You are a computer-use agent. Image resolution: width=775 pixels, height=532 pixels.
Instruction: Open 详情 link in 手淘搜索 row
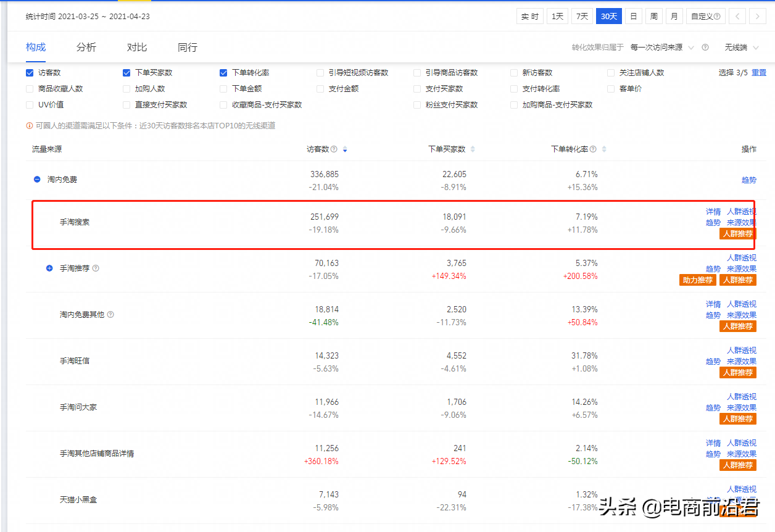(x=713, y=212)
